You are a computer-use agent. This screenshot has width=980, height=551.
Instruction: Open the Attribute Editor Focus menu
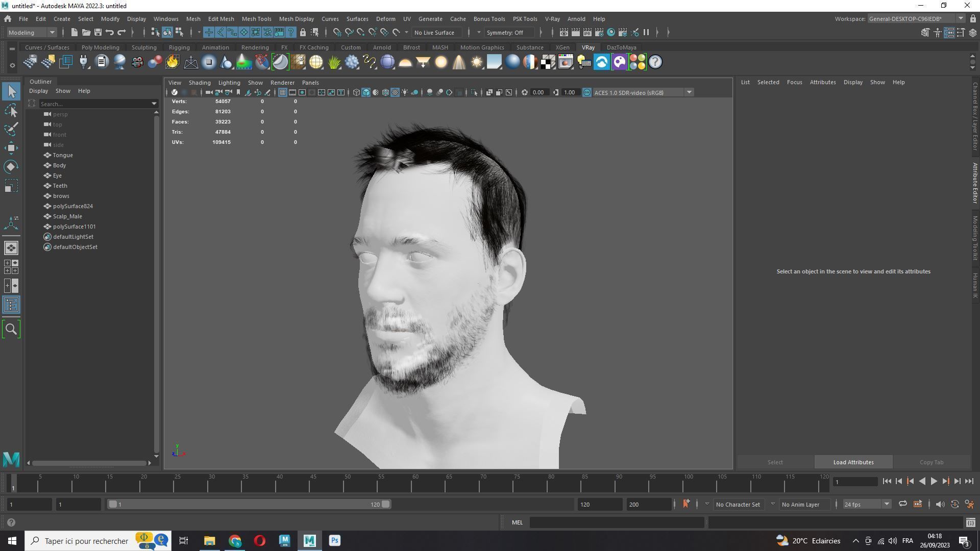794,82
